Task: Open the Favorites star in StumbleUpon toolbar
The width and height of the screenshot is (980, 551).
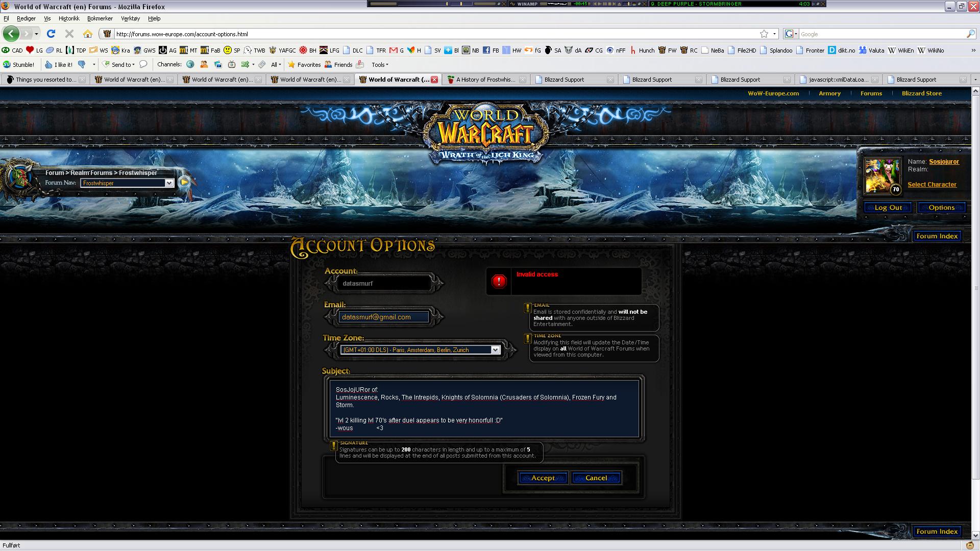Action: coord(304,65)
